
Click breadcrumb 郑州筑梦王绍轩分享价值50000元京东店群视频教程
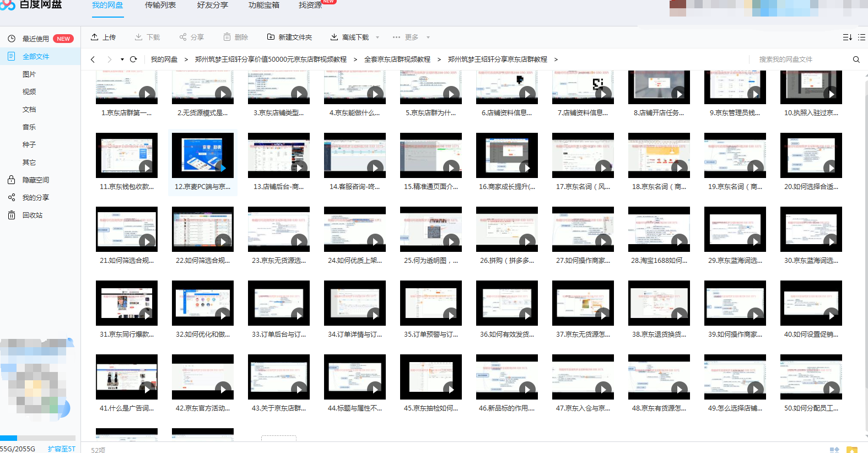271,60
